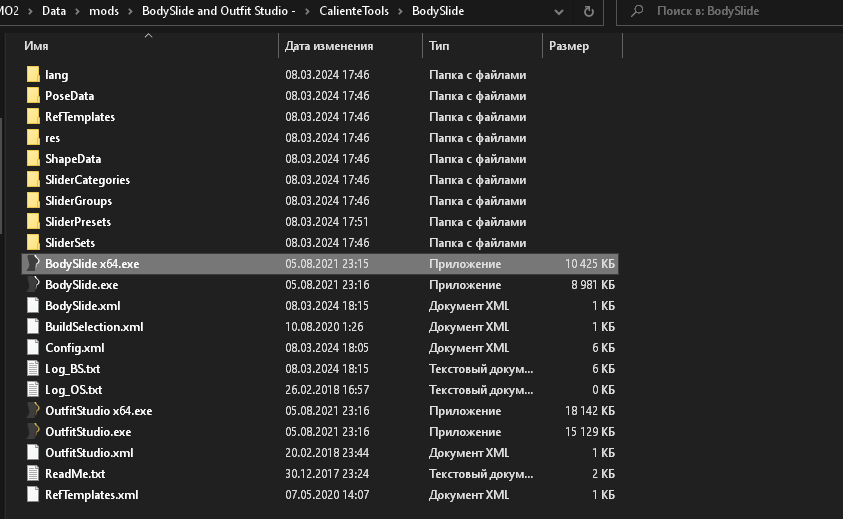This screenshot has height=519, width=843.
Task: Expand chevron after Data in breadcrumb
Action: pyautogui.click(x=77, y=11)
